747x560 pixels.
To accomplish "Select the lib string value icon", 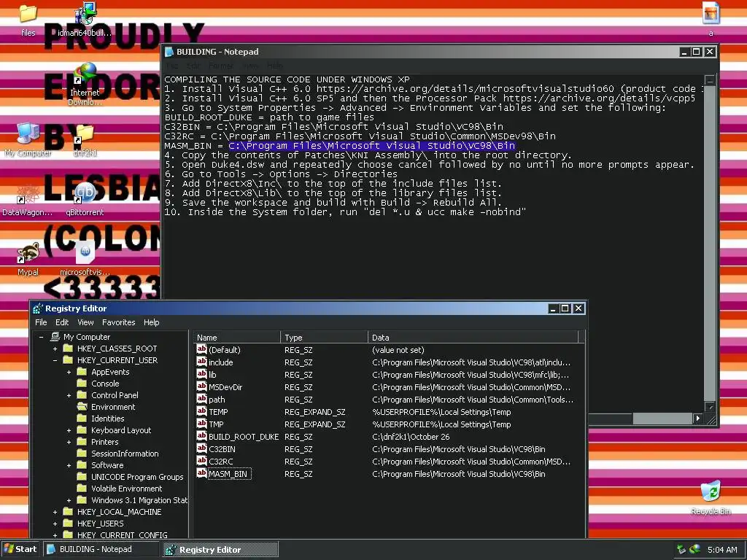I will click(201, 374).
